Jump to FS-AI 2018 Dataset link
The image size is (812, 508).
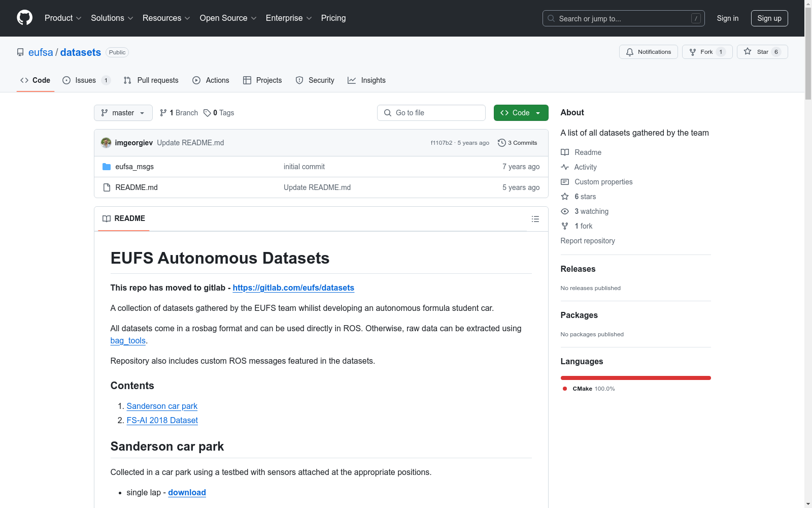click(162, 420)
